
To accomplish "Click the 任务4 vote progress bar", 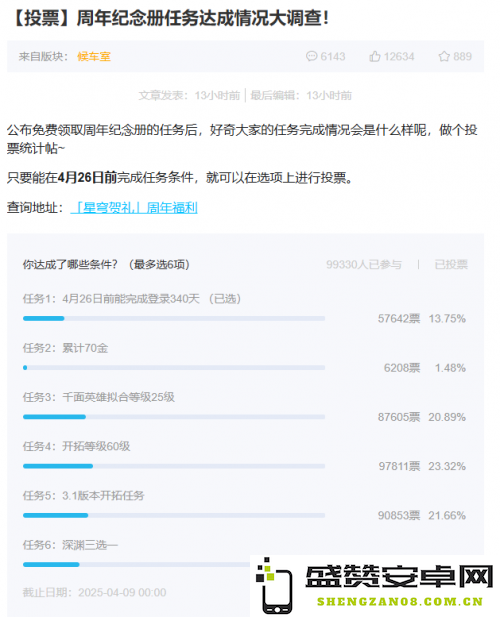I will click(174, 466).
